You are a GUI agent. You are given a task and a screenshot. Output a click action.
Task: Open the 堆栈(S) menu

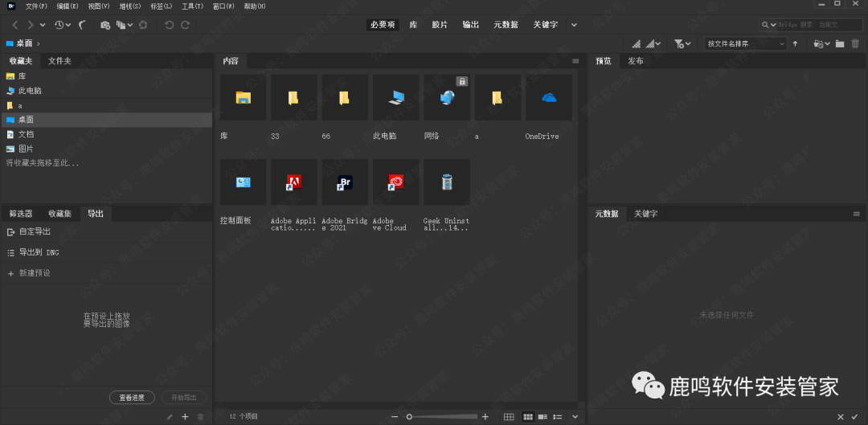130,6
